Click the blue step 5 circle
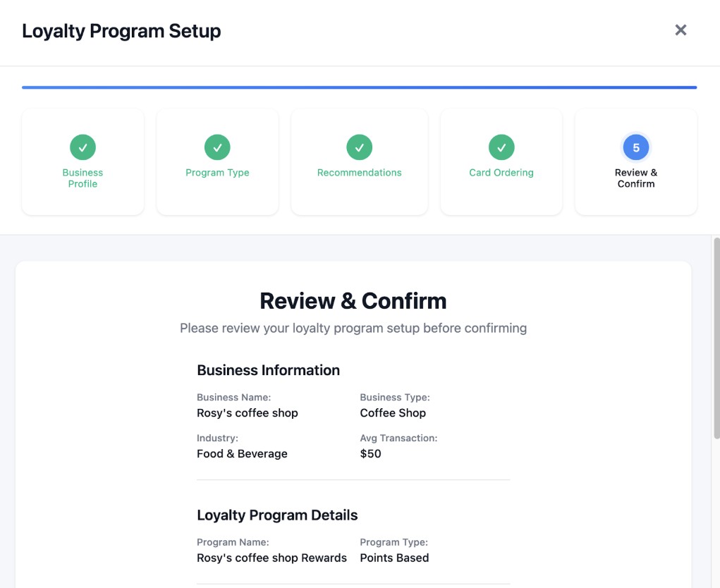Image resolution: width=720 pixels, height=588 pixels. 636,147
